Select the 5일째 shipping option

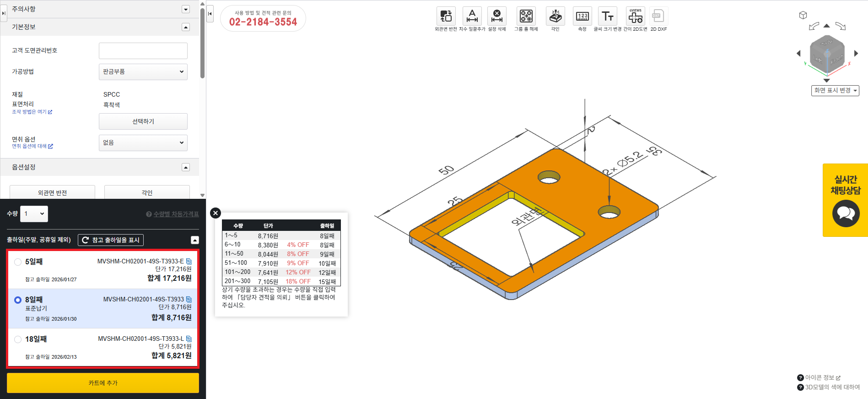(18, 262)
